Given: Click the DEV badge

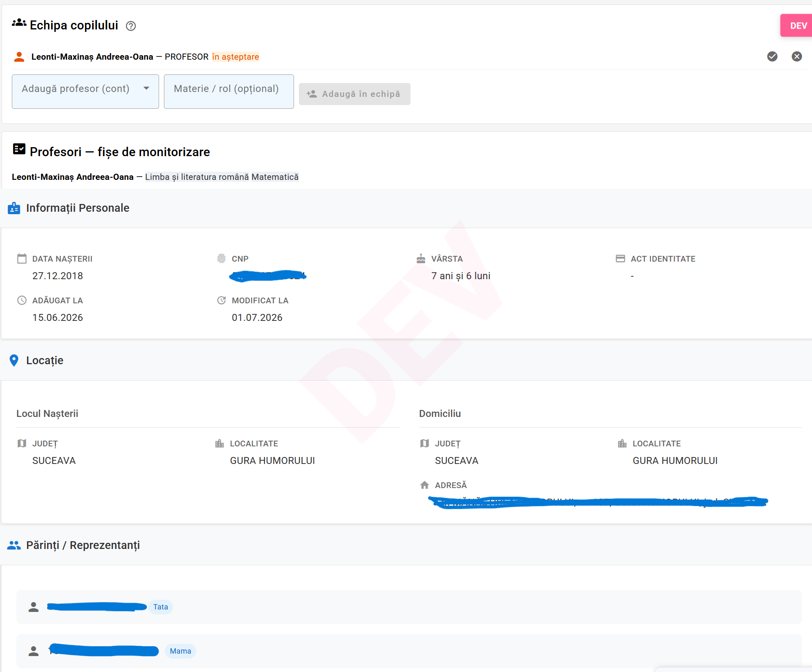Looking at the screenshot, I should click(796, 26).
